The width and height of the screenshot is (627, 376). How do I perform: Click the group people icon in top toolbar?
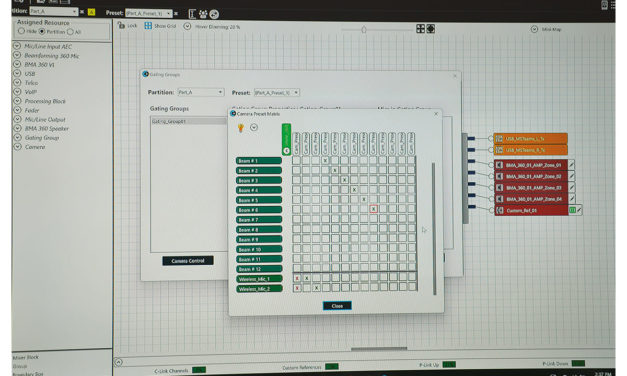(x=203, y=14)
